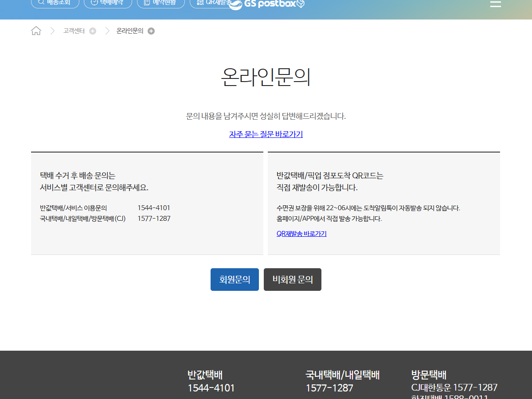Click the 1544-4101 number beside 반값택배/서비스 이용문의
This screenshot has width=532, height=399.
154,208
